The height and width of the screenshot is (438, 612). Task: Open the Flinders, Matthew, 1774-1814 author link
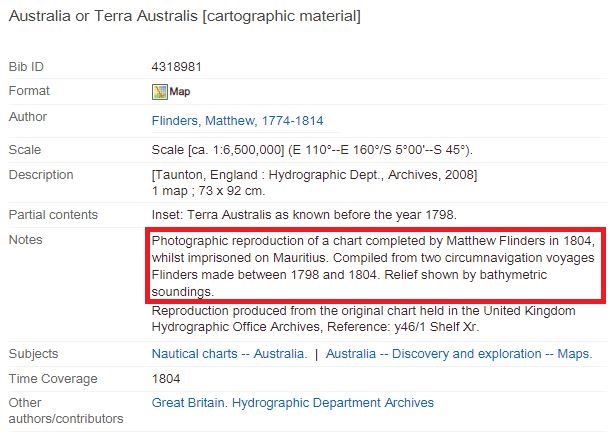(237, 121)
